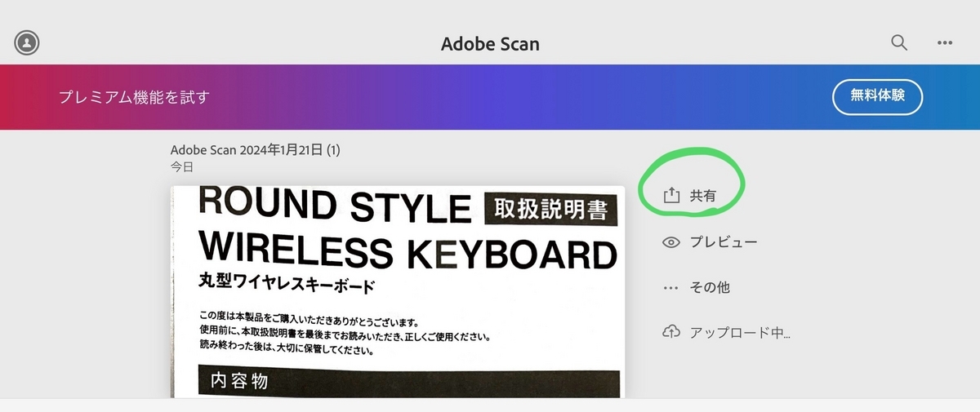Open the scanned keyboard manual thumbnail
The width and height of the screenshot is (980, 412).
[x=398, y=292]
